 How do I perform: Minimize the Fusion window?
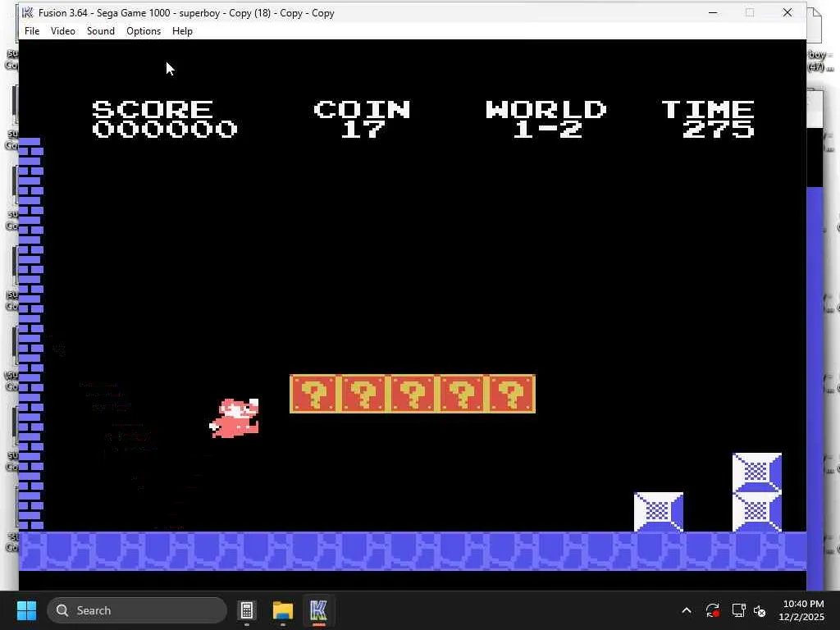(713, 13)
